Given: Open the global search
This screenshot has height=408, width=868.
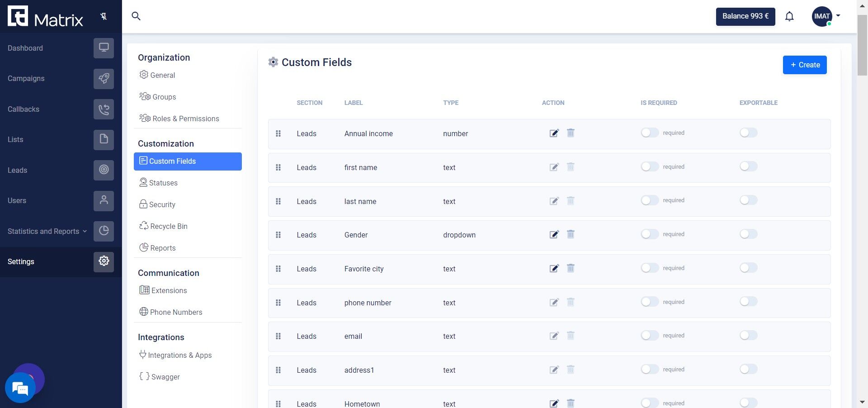Looking at the screenshot, I should 136,16.
